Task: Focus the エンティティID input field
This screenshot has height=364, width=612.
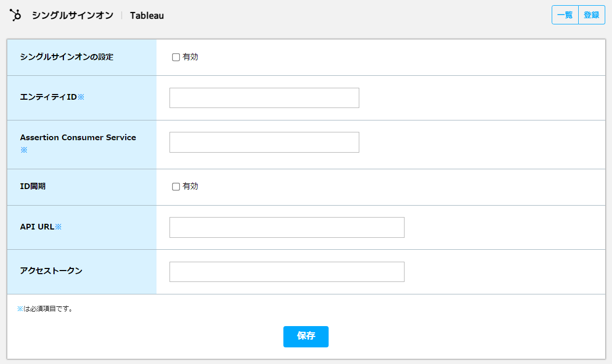Action: (264, 98)
